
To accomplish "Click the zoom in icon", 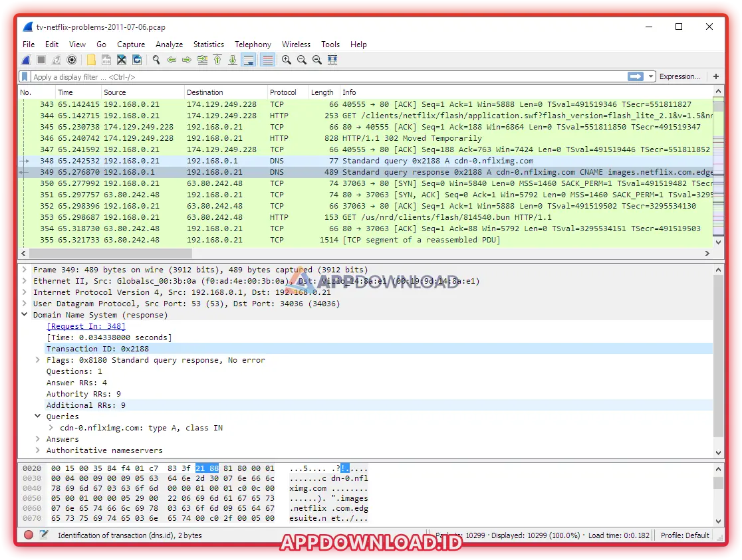I will point(287,60).
